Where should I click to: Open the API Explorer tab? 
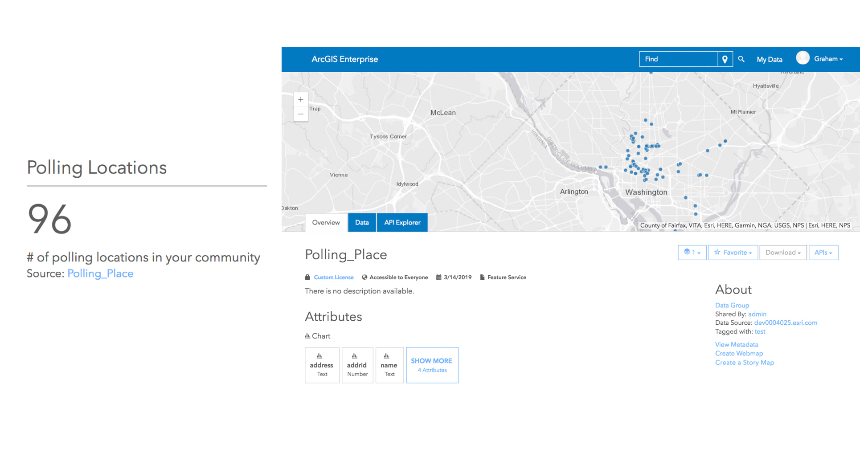coord(402,222)
